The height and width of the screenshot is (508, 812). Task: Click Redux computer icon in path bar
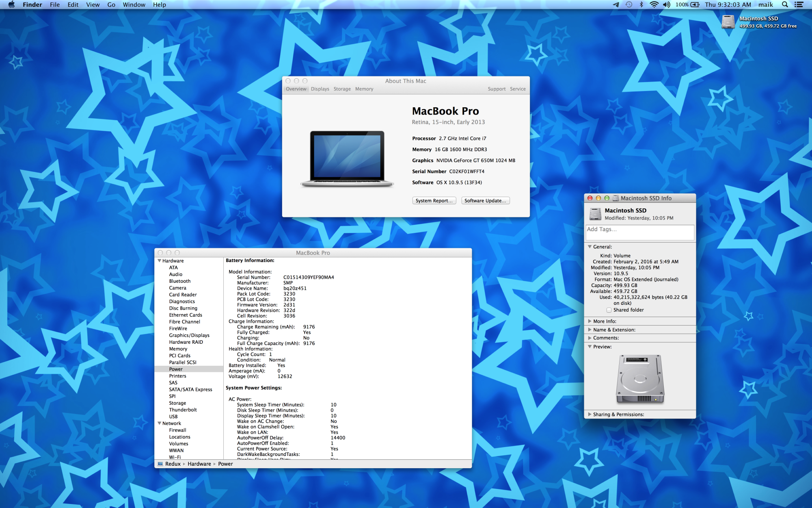coord(160,464)
